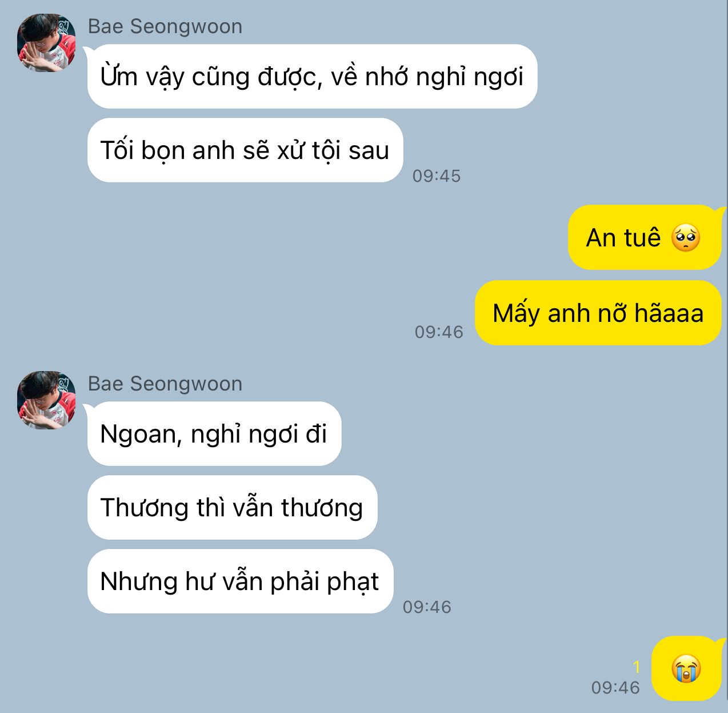The image size is (728, 713).
Task: Click the pleading face emoji in message
Action: point(686,238)
